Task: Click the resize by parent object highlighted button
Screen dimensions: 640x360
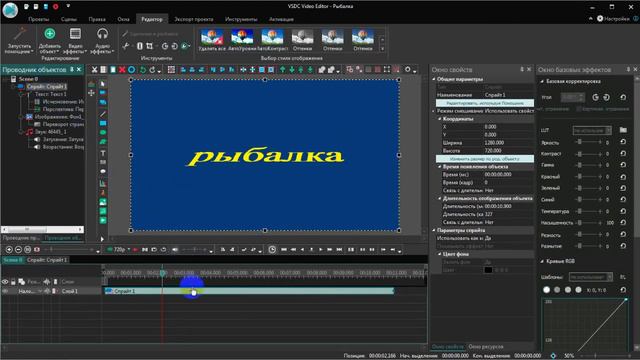Action: click(484, 159)
